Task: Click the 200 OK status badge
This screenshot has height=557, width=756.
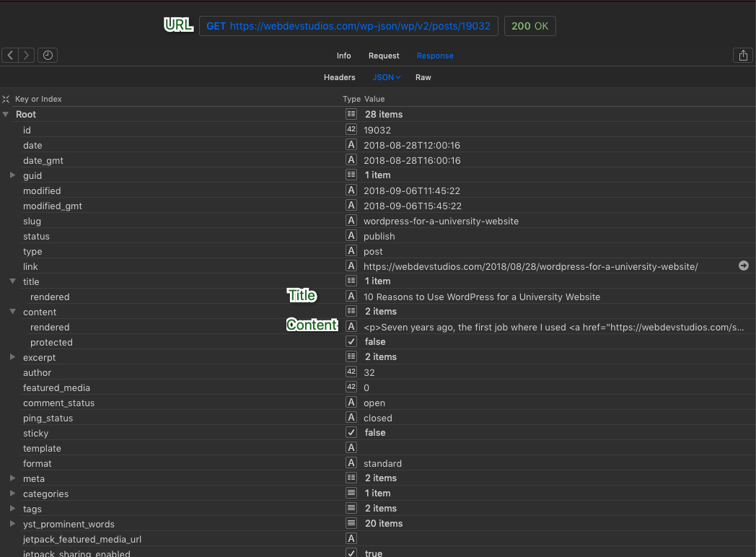Action: point(529,25)
